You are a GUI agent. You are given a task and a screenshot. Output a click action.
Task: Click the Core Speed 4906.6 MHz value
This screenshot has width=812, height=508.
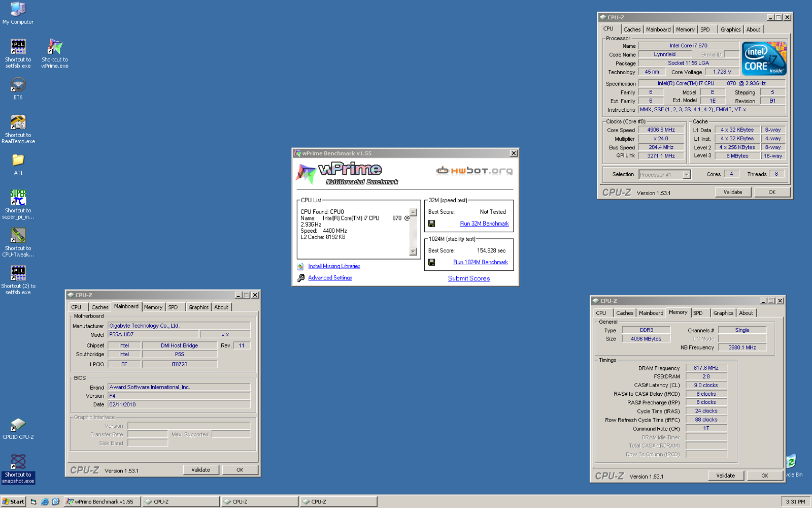(661, 130)
